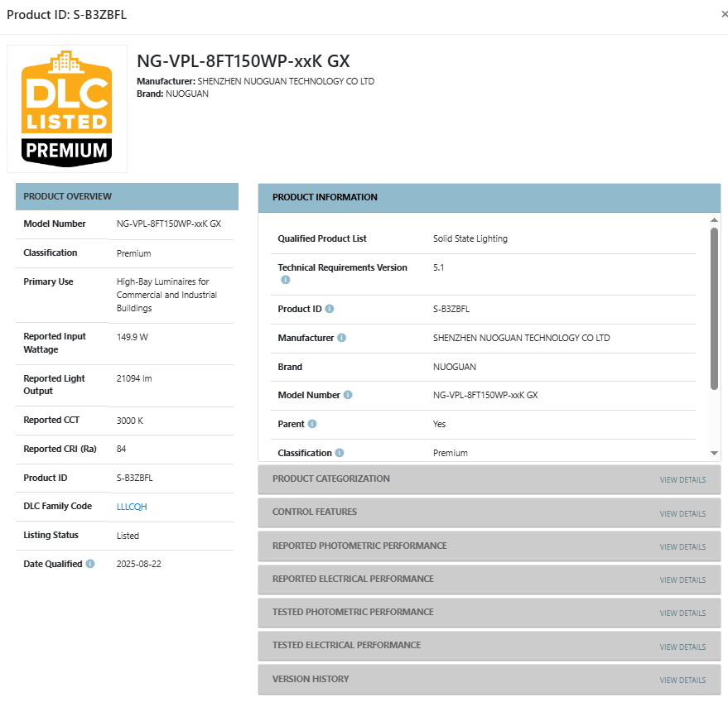Click info icon beside Model Number in Product Information
Screen dimensions: 728x712
coord(348,395)
